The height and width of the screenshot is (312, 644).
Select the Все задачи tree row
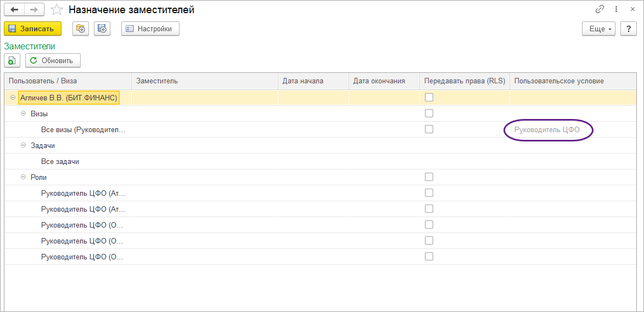(60, 162)
